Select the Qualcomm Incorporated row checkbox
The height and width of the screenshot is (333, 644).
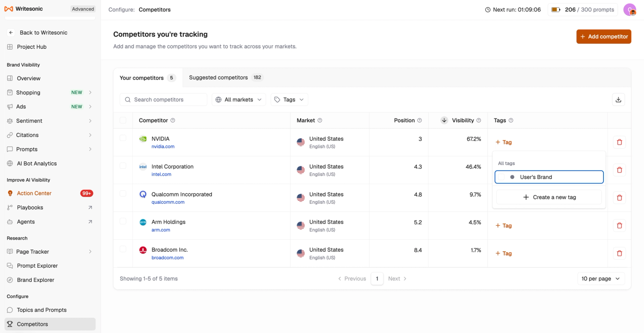tap(123, 194)
